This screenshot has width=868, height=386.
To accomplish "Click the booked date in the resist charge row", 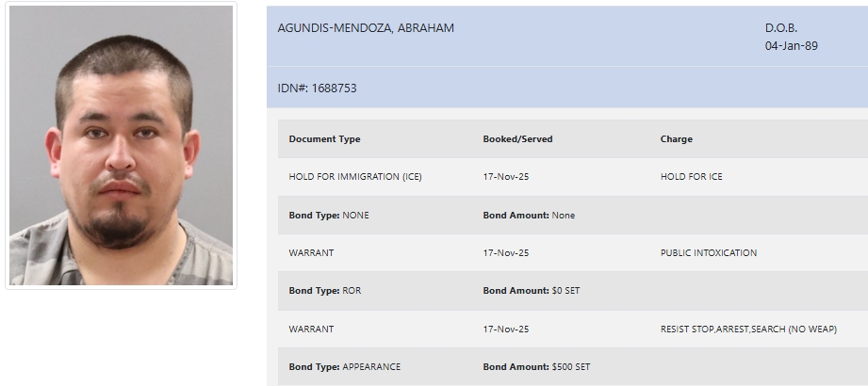I will pos(505,330).
